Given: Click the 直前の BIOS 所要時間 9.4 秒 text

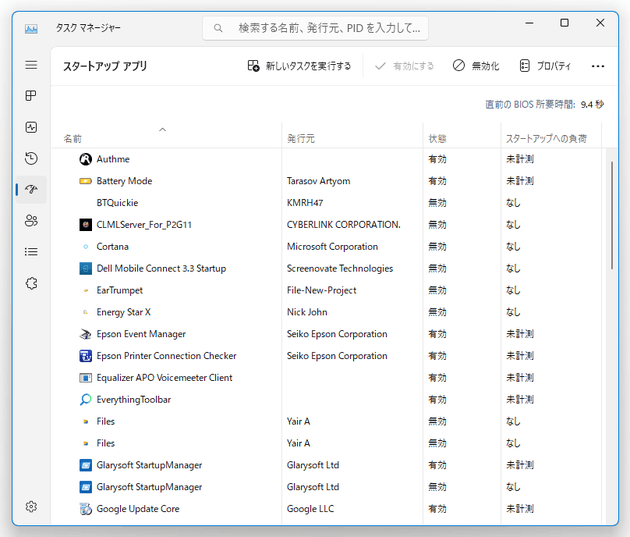Looking at the screenshot, I should (544, 104).
